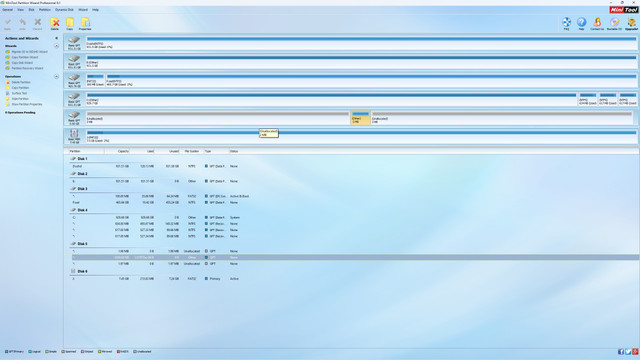This screenshot has width=640, height=360.
Task: Sort by the Capacity column header
Action: click(x=117, y=151)
